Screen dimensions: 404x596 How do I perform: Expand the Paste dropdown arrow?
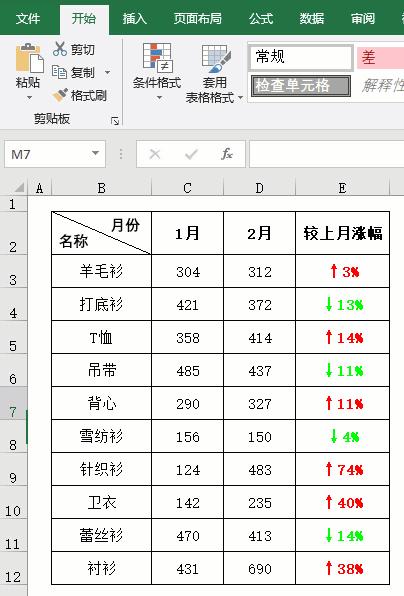click(29, 98)
